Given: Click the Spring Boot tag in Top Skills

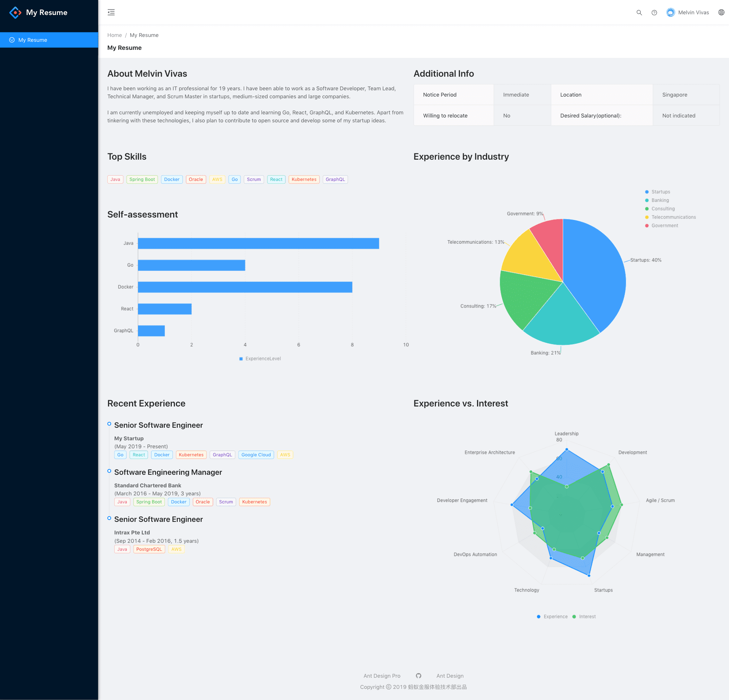Looking at the screenshot, I should pyautogui.click(x=142, y=180).
